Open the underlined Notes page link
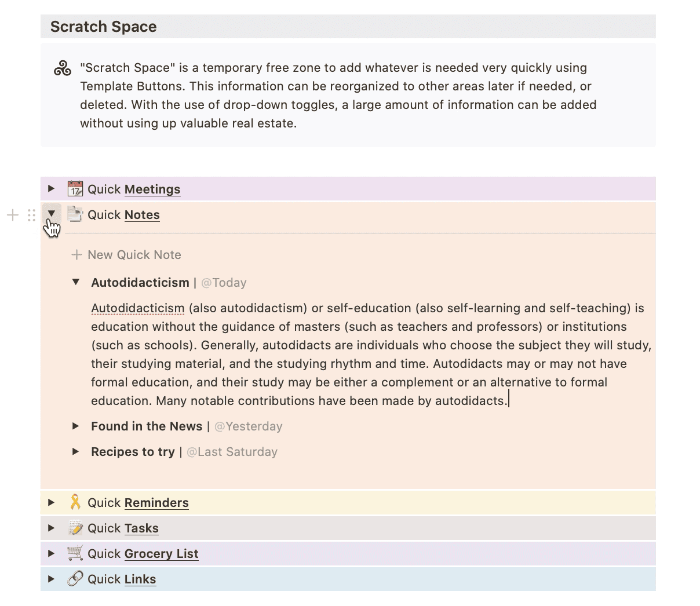The height and width of the screenshot is (606, 700). coord(142,214)
